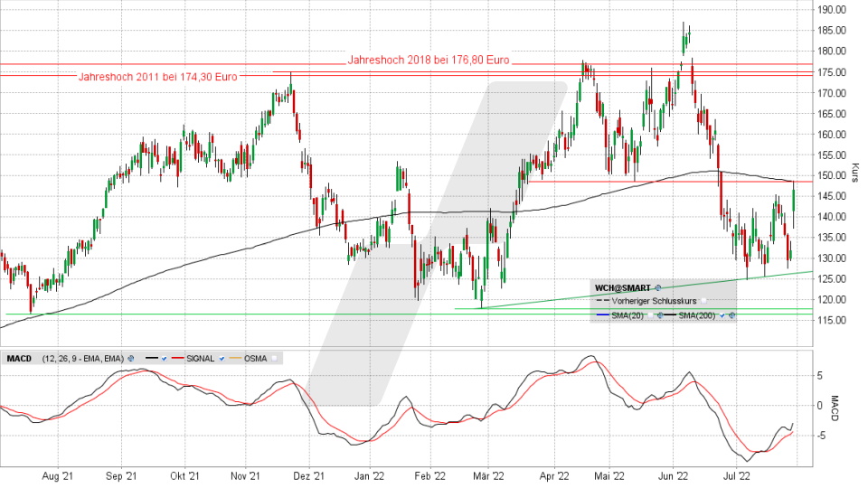Click the WCH@SMART legend title
The width and height of the screenshot is (868, 488).
pos(623,287)
